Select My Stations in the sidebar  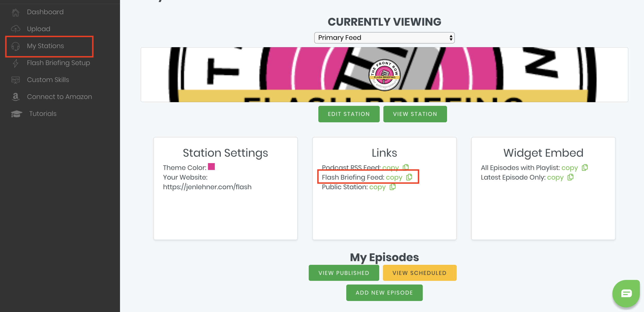click(45, 46)
